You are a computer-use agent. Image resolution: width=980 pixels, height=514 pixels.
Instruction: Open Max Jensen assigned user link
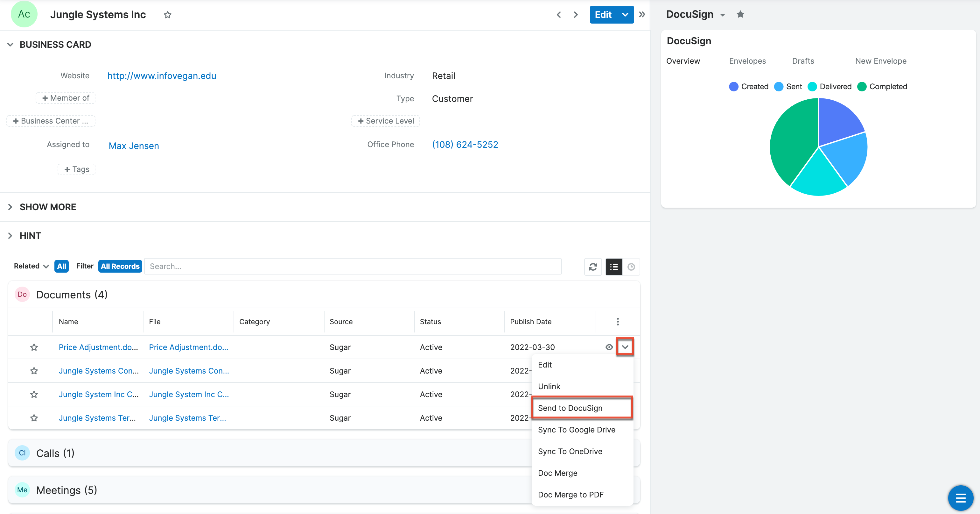(134, 146)
